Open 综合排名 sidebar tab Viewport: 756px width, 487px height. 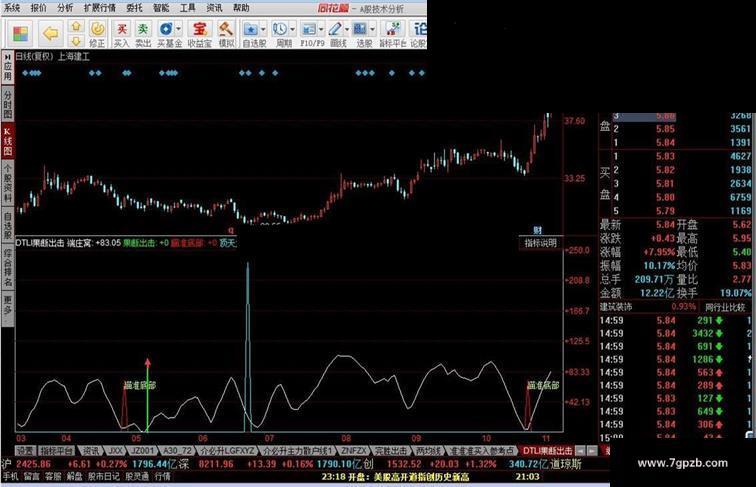click(x=7, y=267)
